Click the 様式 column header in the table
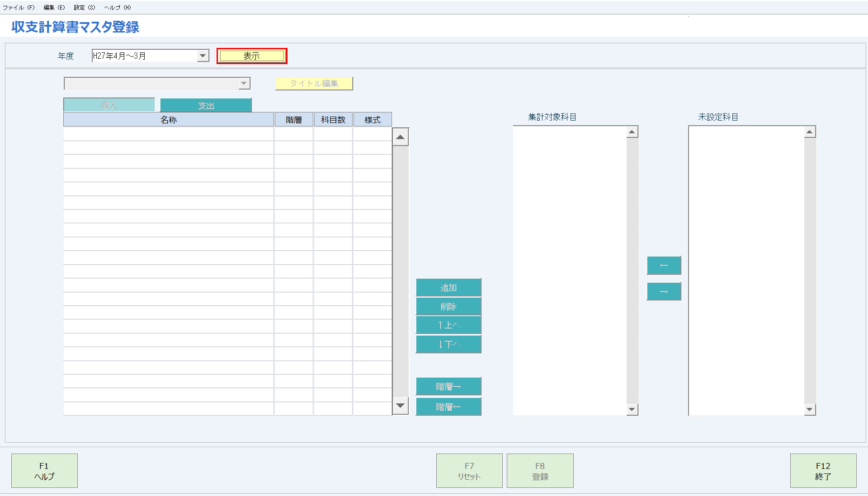This screenshot has width=868, height=496. click(372, 119)
